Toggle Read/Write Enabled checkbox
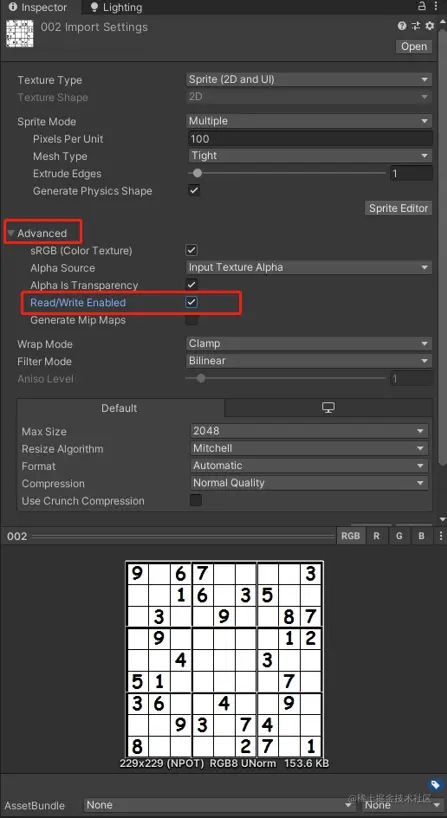Image resolution: width=447 pixels, height=819 pixels. click(x=192, y=302)
